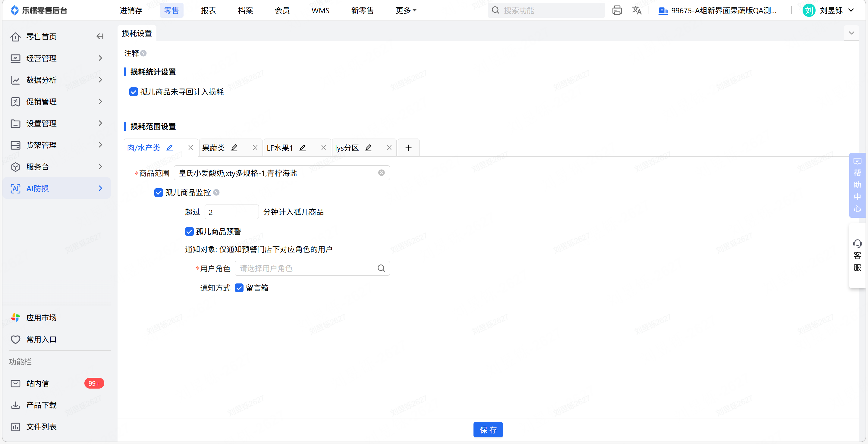Click edit pencil on 果蔬类 tab
Viewport: 868px width, 444px height.
tap(234, 148)
